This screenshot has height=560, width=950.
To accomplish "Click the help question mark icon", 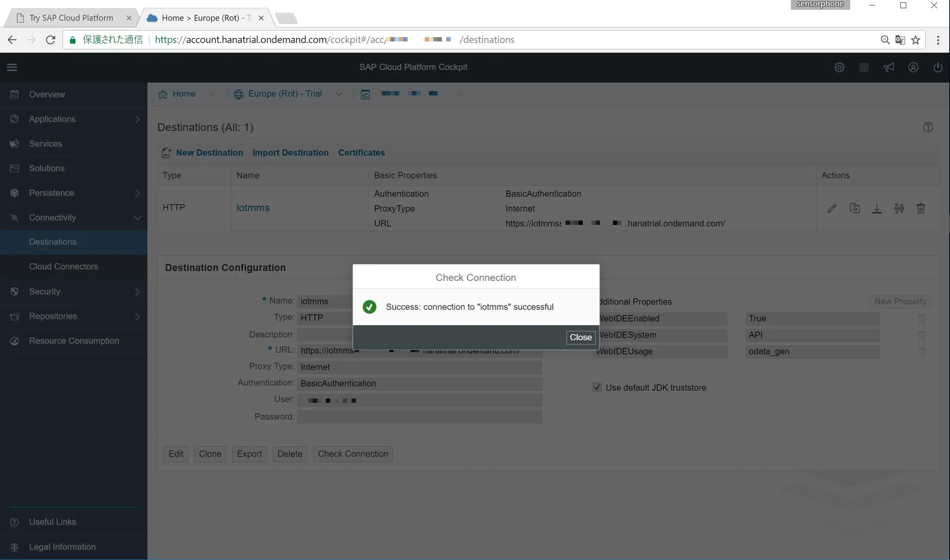I will pyautogui.click(x=928, y=127).
